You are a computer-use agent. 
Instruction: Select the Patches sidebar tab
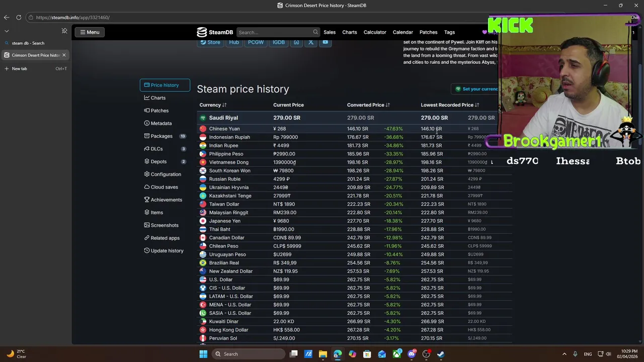click(x=165, y=111)
